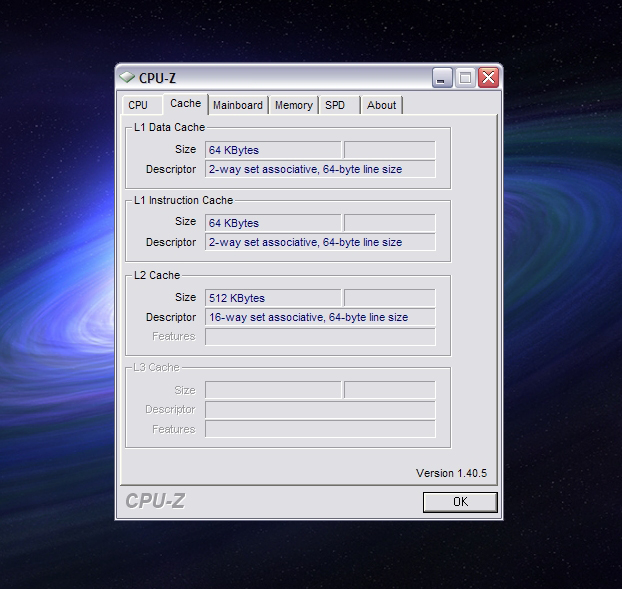This screenshot has width=622, height=589.
Task: Click the L1 Data Cache descriptor field
Action: [x=320, y=169]
